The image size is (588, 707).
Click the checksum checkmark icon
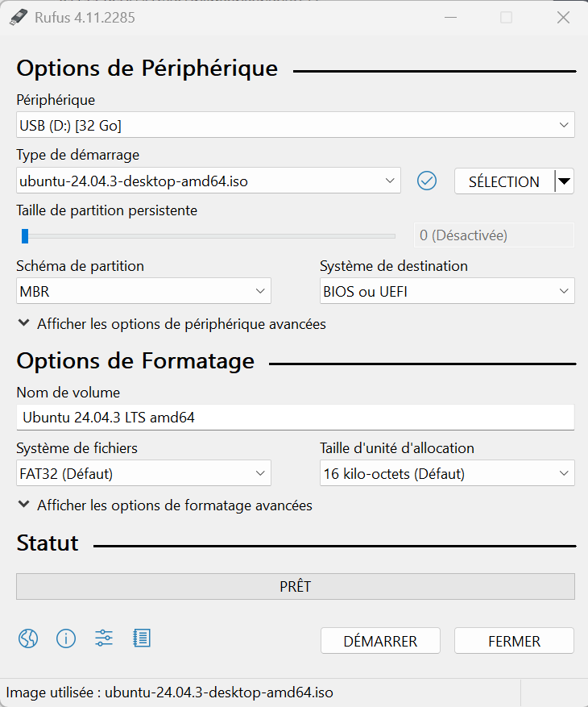pos(427,181)
